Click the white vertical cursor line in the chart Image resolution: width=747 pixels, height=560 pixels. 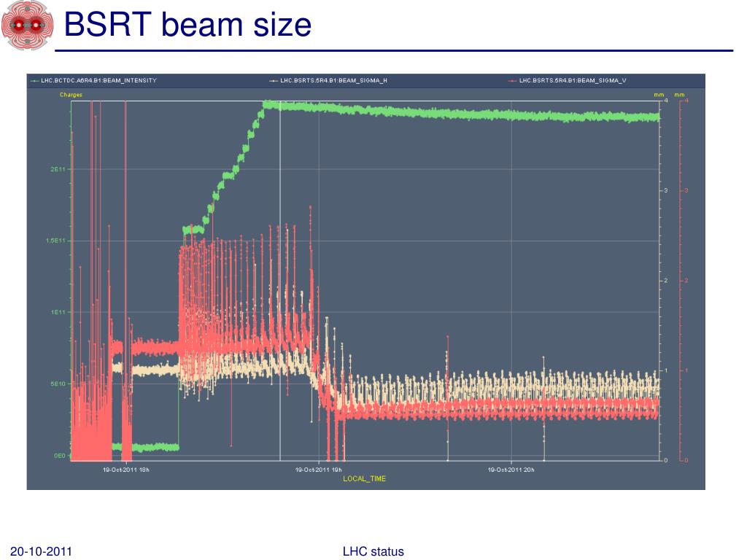pos(280,281)
